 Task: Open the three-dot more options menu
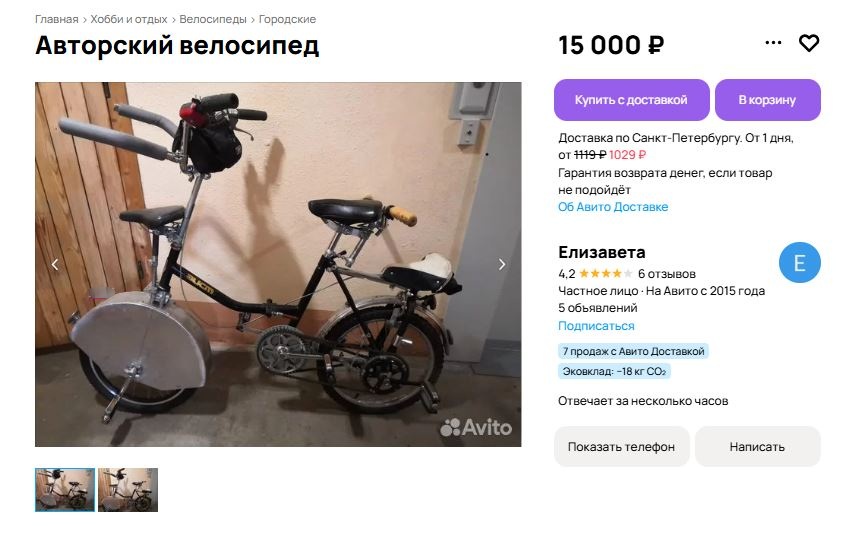pyautogui.click(x=773, y=43)
